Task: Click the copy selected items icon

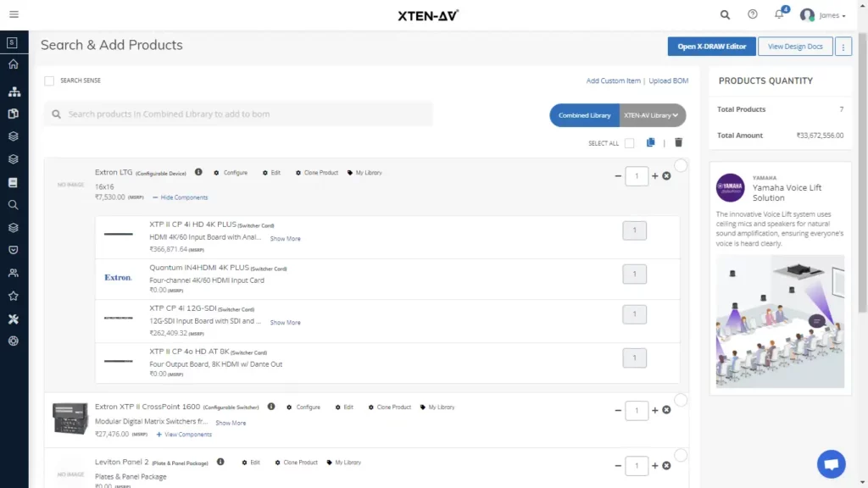Action: [x=650, y=142]
